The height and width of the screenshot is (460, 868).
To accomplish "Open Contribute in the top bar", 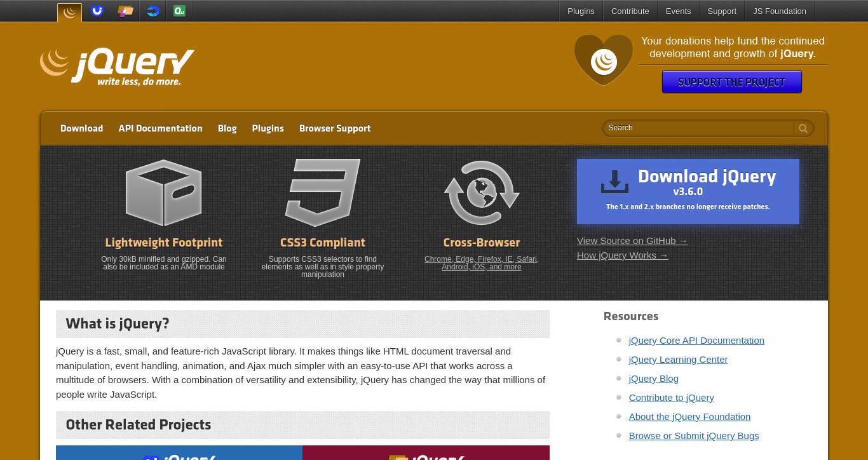I will pos(630,11).
